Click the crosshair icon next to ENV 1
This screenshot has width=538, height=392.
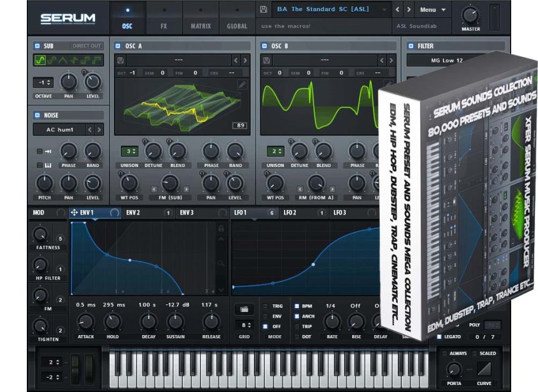[x=73, y=213]
